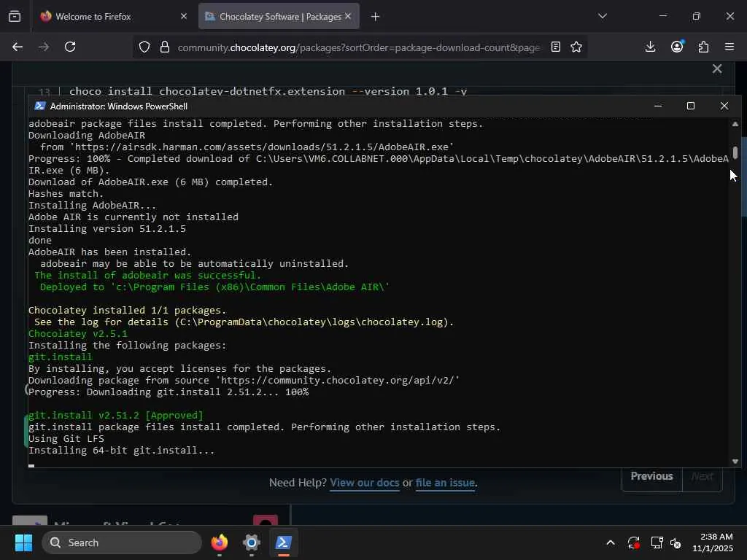The image size is (747, 560).
Task: Open Firefox application hamburger menu
Action: [729, 47]
